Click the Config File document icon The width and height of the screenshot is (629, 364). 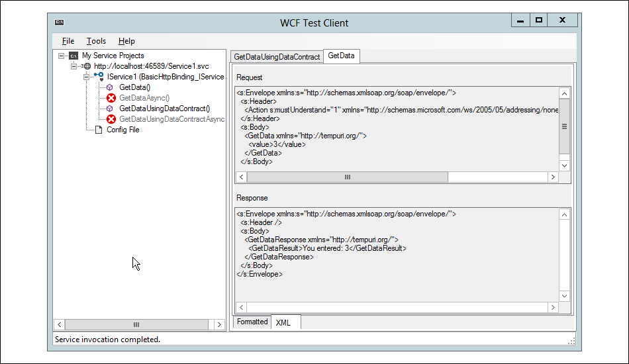coord(98,130)
